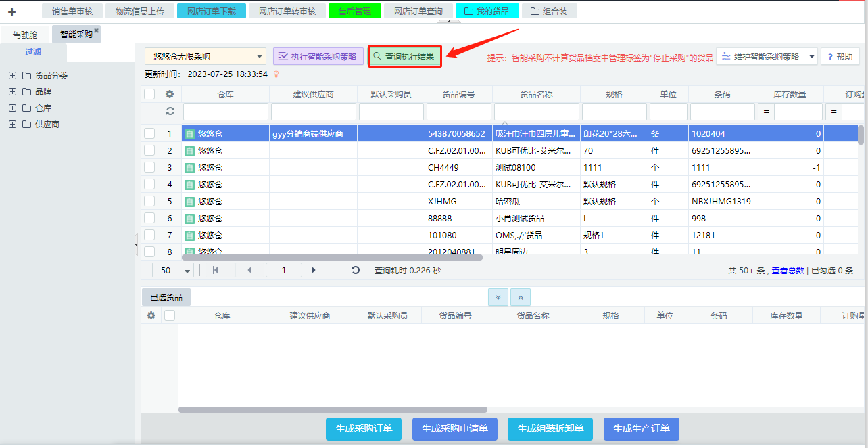This screenshot has height=448, width=868.
Task: Check the checkbox for row 1
Action: [149, 134]
